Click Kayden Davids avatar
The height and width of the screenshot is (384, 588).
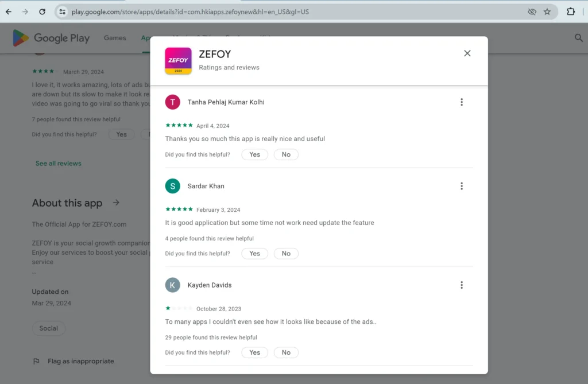(x=172, y=285)
